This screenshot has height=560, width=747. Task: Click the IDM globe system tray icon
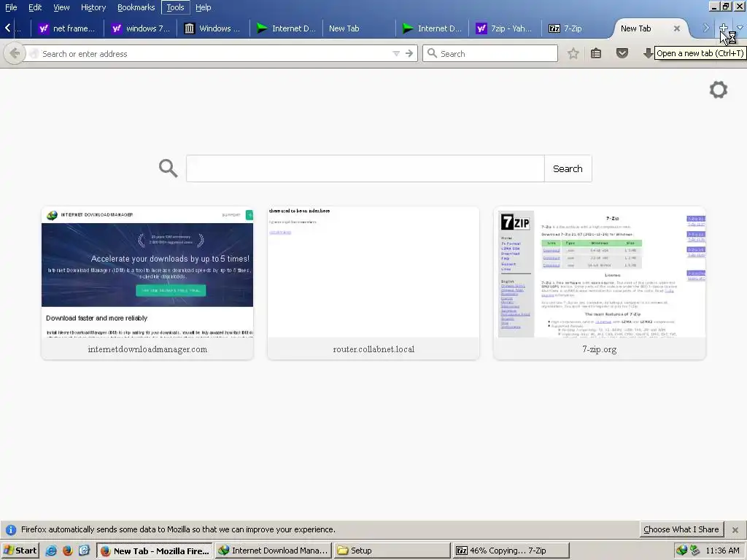(682, 551)
